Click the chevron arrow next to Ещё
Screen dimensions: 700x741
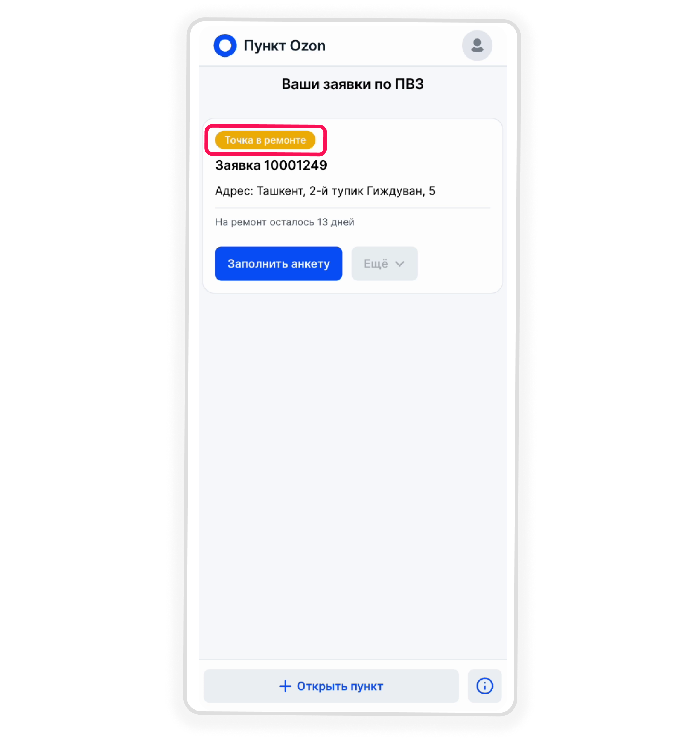click(400, 263)
